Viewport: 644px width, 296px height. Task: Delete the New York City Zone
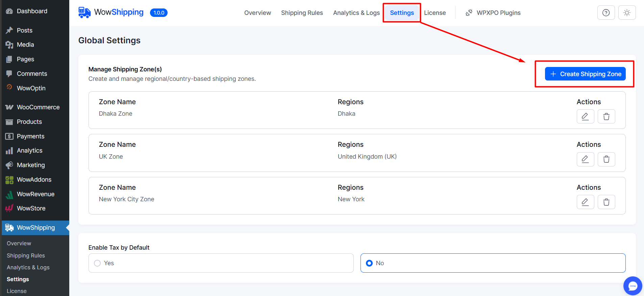click(606, 202)
